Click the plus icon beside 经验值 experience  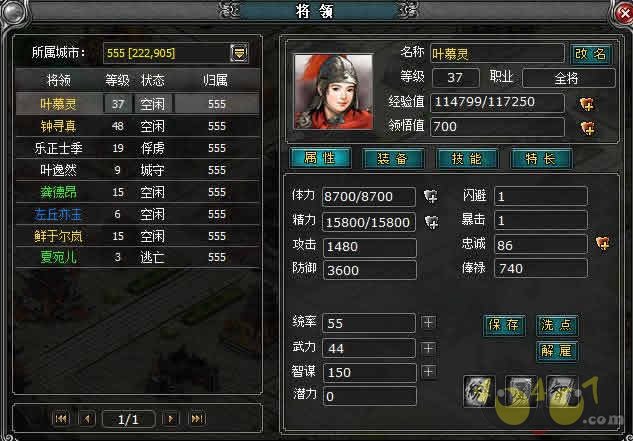point(587,104)
